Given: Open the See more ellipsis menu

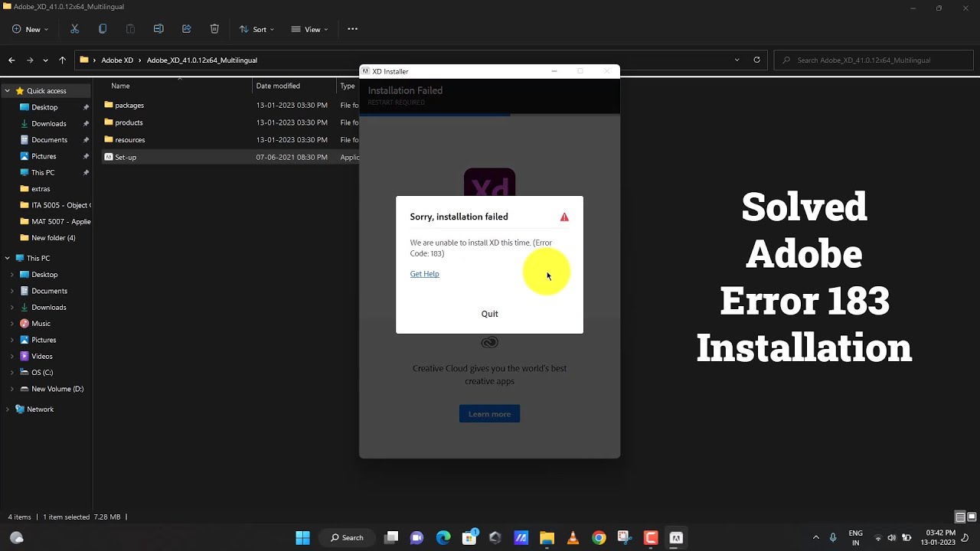Looking at the screenshot, I should point(352,29).
